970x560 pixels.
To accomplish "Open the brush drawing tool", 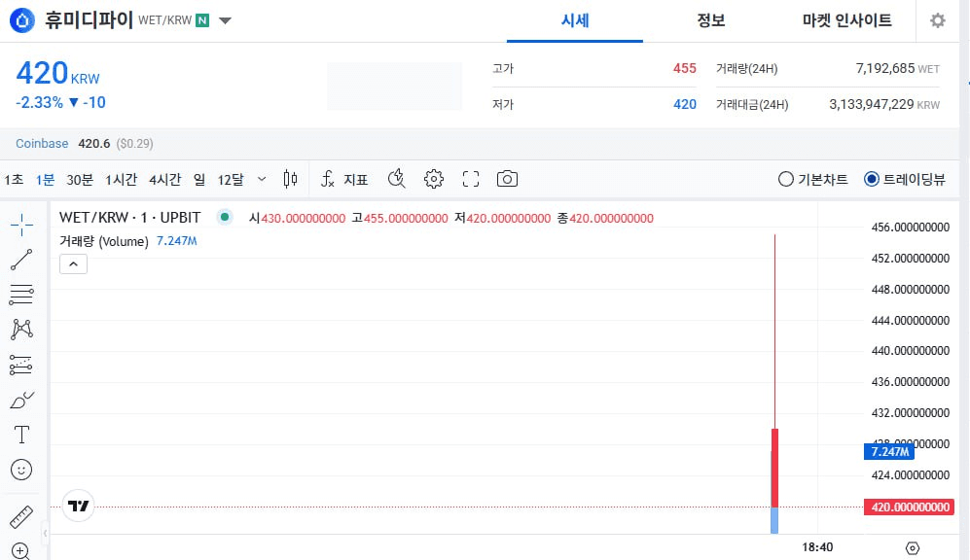I will tap(21, 400).
